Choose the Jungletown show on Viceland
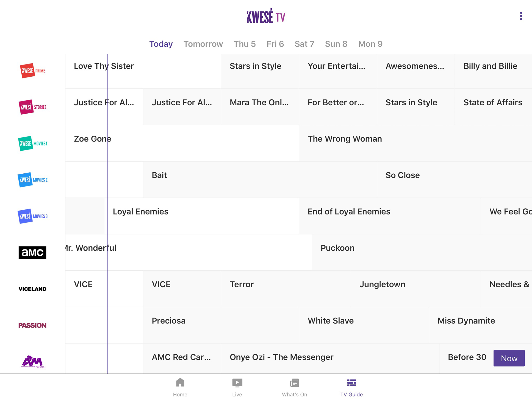532x399 pixels. [x=416, y=289]
